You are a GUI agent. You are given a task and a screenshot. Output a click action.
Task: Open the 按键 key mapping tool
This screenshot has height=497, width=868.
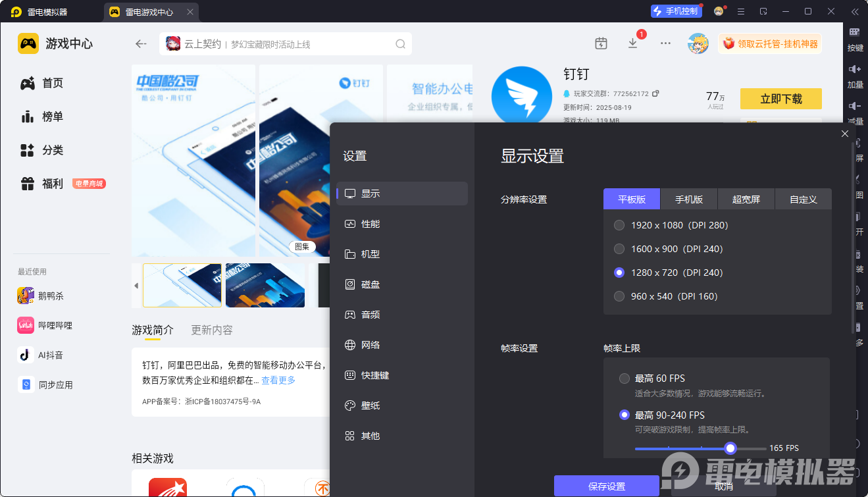(855, 39)
